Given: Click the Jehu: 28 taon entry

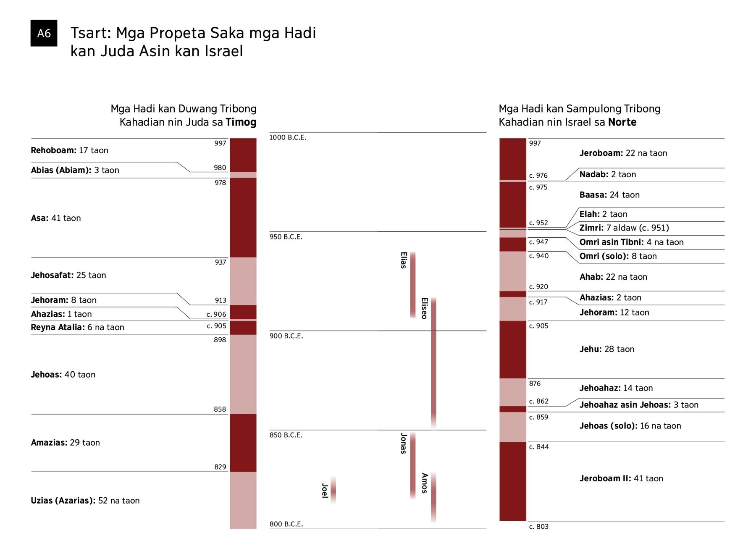Looking at the screenshot, I should pyautogui.click(x=607, y=349).
